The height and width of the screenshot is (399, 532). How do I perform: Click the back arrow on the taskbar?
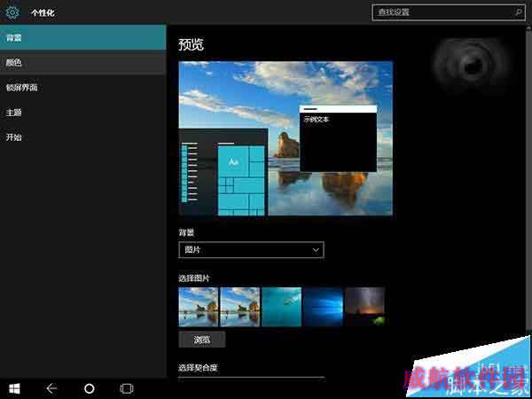click(x=51, y=388)
